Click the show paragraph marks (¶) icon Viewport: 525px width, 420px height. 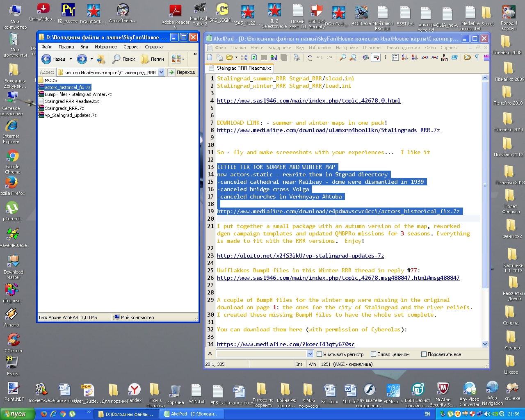(x=477, y=57)
